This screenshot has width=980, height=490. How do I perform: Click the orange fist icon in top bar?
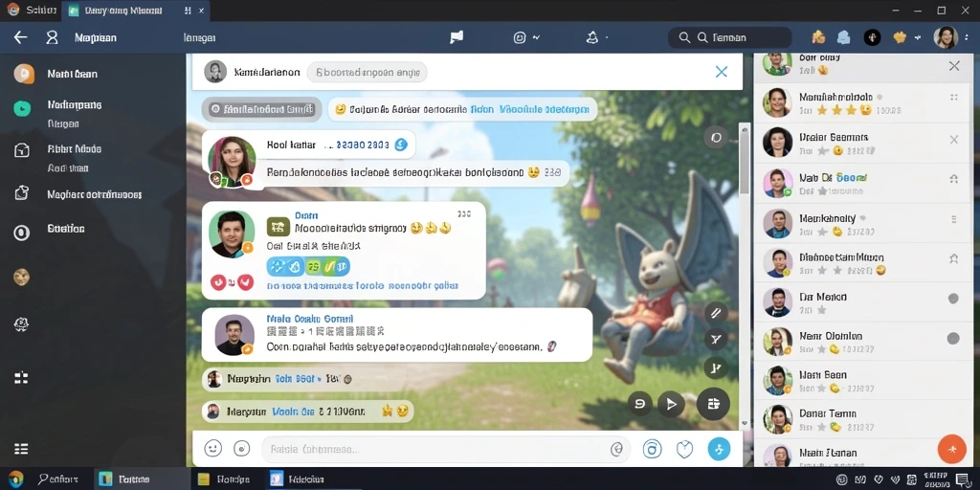[x=818, y=37]
